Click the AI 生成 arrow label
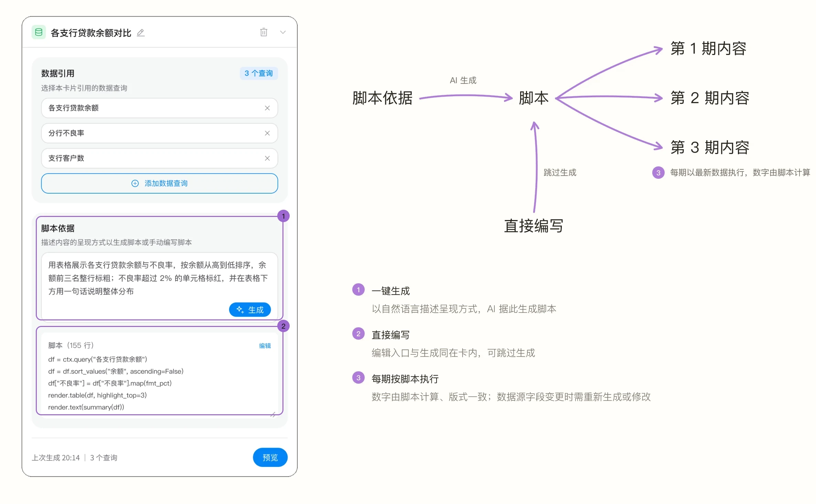Viewport: 816px width, 504px height. pos(463,80)
